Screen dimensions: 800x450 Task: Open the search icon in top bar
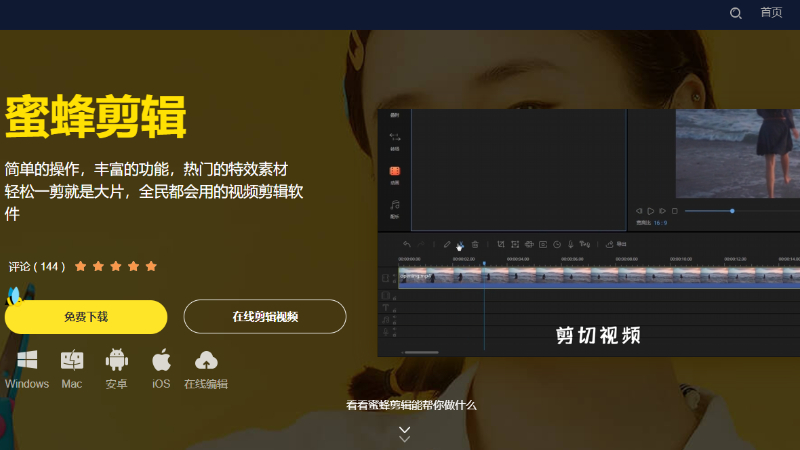735,13
